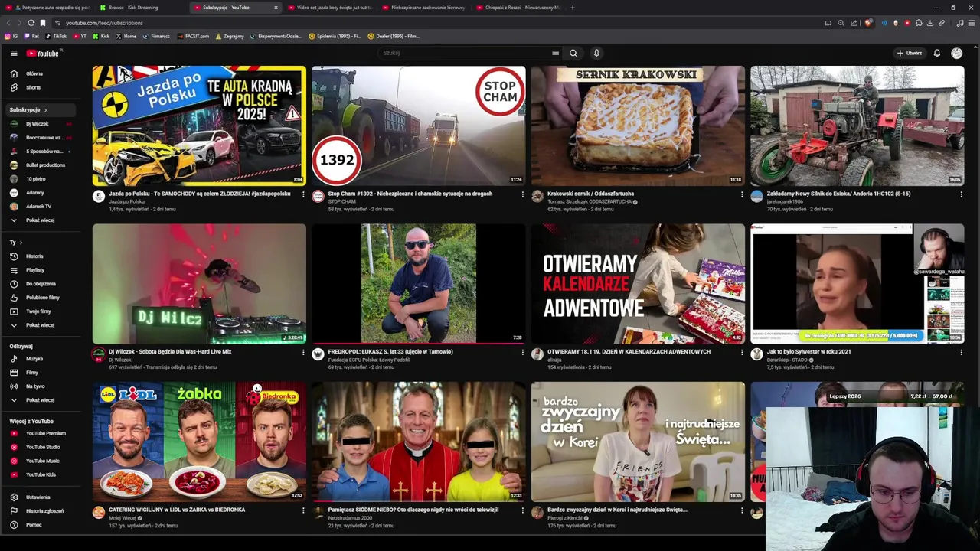Open YouTube Premium link
This screenshot has height=551, width=980.
pos(40,433)
